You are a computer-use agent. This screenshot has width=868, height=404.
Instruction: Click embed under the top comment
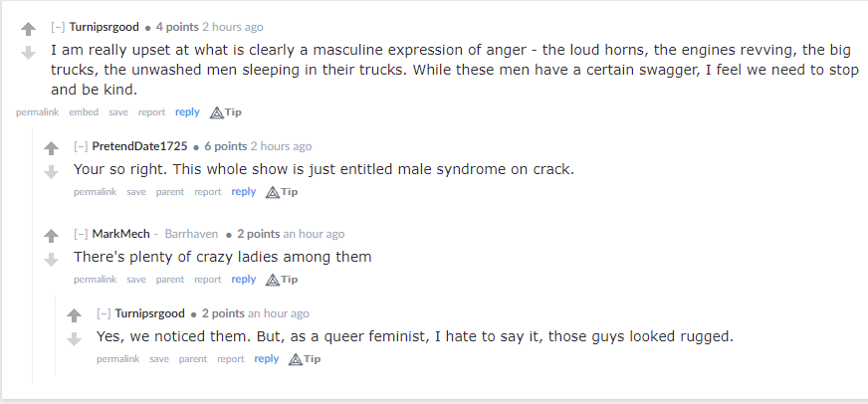pos(84,112)
